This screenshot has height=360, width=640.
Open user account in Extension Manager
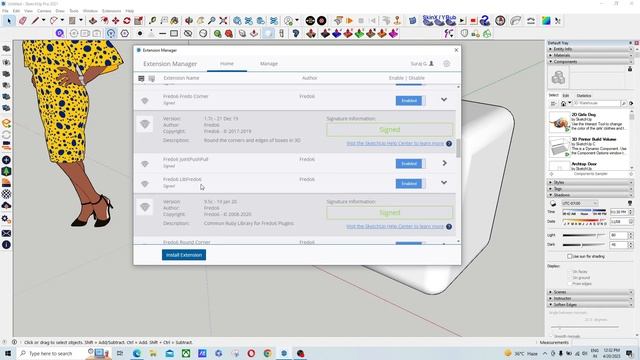pos(422,64)
